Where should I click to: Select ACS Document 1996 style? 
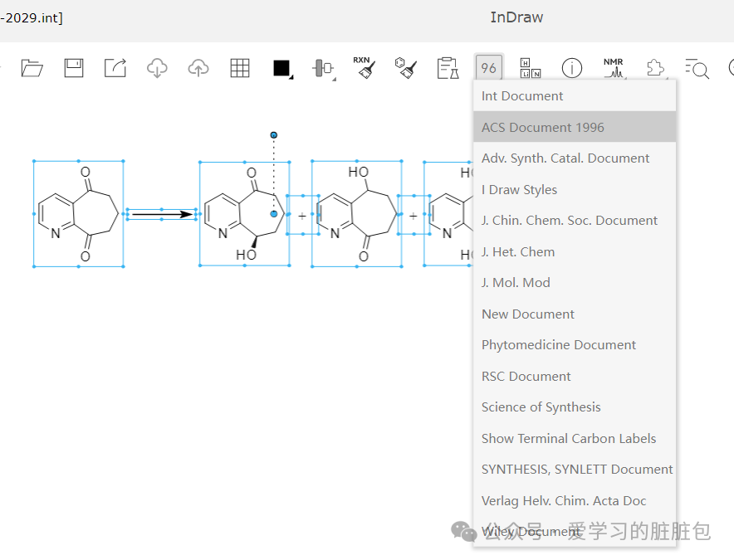coord(543,127)
